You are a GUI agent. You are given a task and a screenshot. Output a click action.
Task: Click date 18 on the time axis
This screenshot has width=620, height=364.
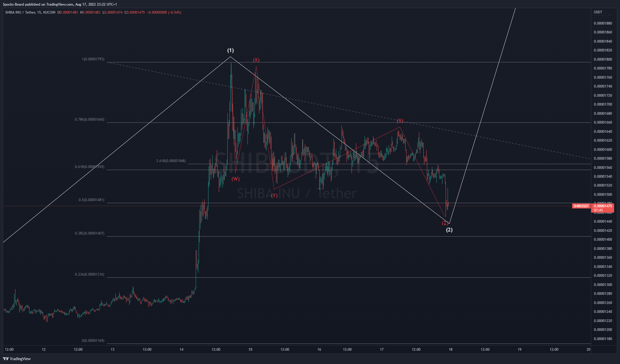click(x=450, y=350)
